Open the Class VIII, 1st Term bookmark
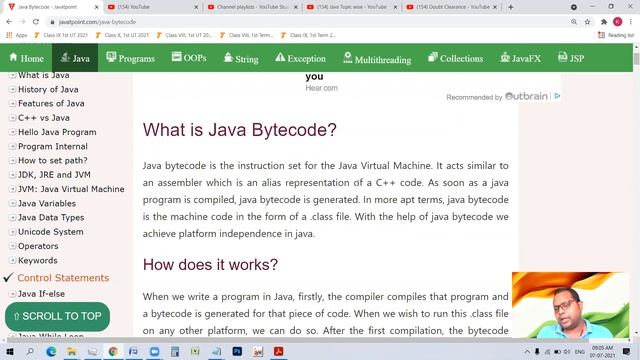Image resolution: width=640 pixels, height=360 pixels. point(247,35)
